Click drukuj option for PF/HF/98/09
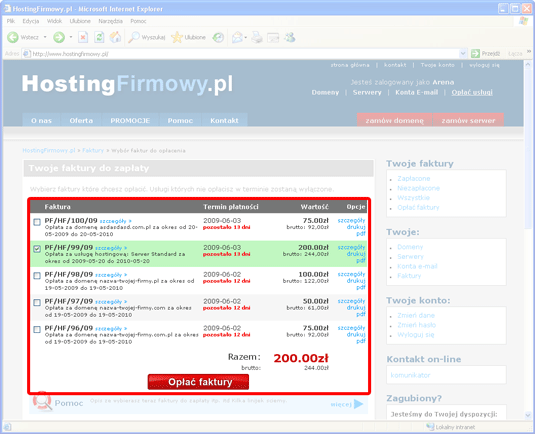Viewport: 535px width, 434px height. coord(356,280)
